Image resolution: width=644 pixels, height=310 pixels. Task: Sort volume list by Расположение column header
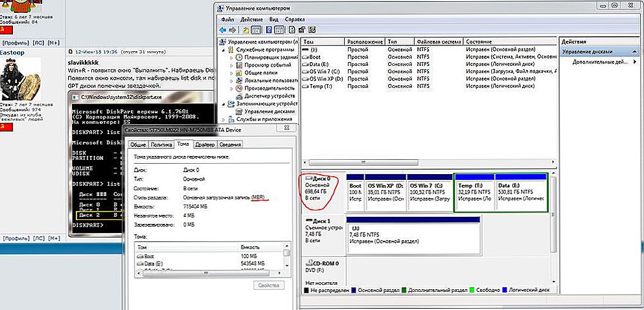pyautogui.click(x=365, y=42)
